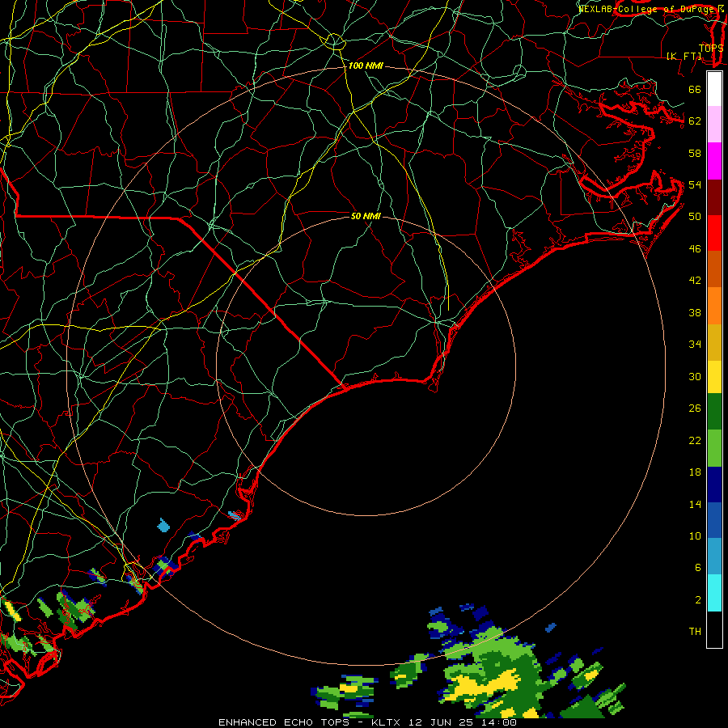Image resolution: width=728 pixels, height=728 pixels.
Task: Click the magenta 58 kft legend swatch
Action: (714, 161)
